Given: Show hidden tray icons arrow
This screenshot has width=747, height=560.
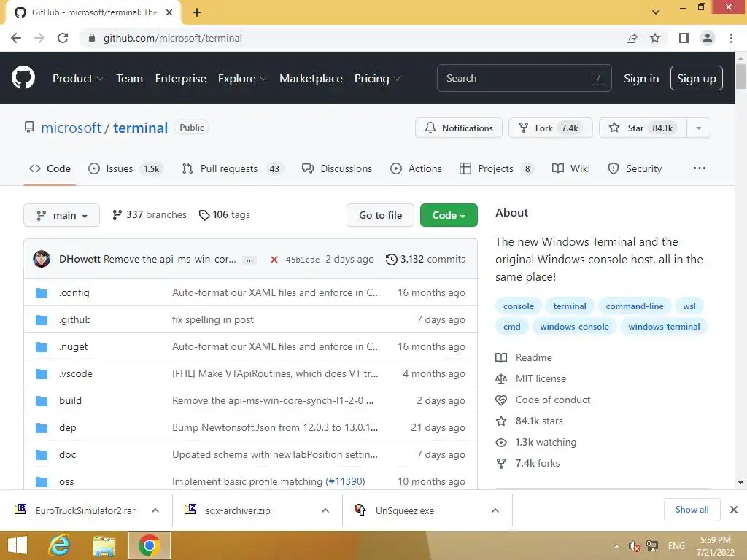Looking at the screenshot, I should tap(617, 546).
